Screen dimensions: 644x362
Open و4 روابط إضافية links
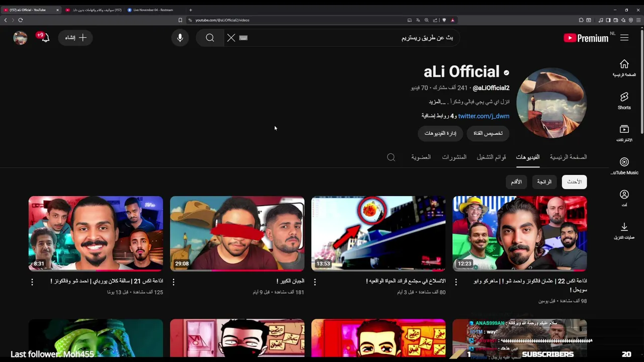[x=438, y=116]
